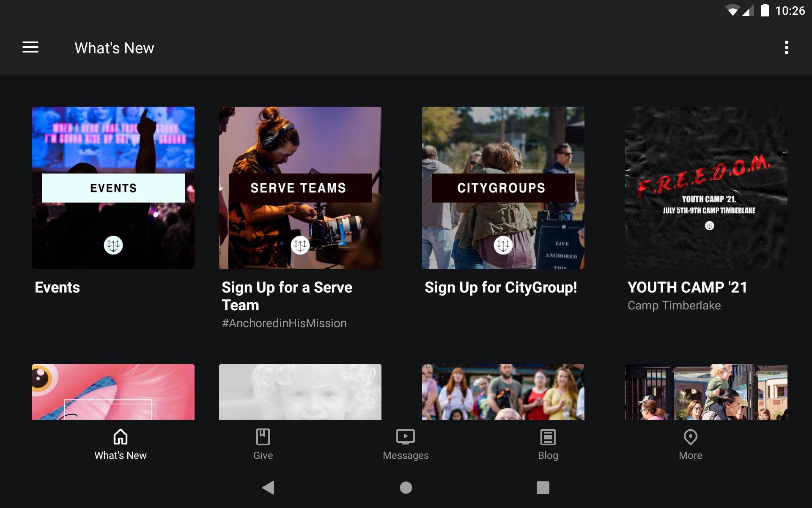Open the hamburger navigation menu
Viewport: 812px width, 508px height.
30,47
